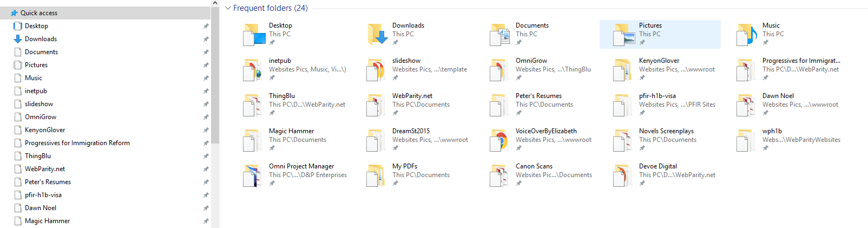Open the Canon Scans folder icon
Image resolution: width=868 pixels, height=228 pixels.
[x=499, y=175]
